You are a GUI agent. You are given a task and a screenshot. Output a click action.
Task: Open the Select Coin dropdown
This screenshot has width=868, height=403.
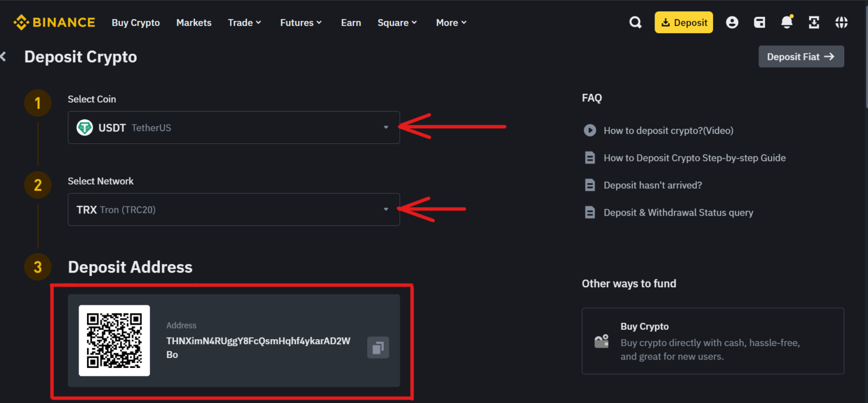coord(386,128)
